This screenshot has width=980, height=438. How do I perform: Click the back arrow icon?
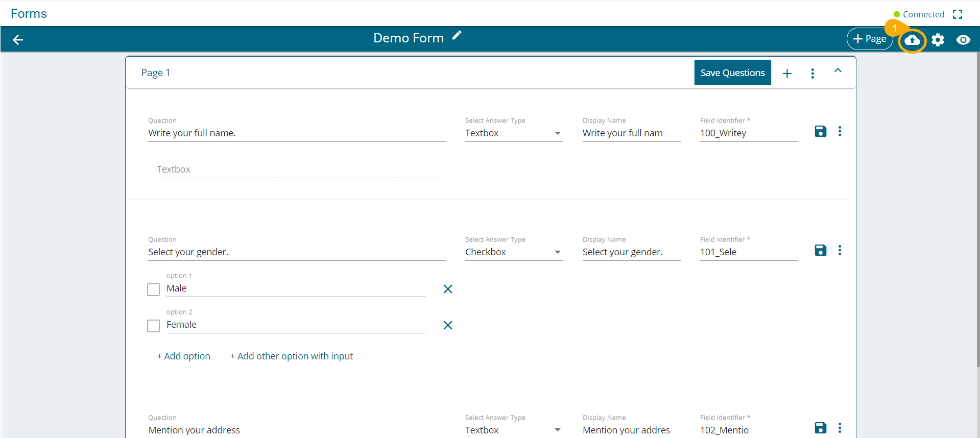18,40
